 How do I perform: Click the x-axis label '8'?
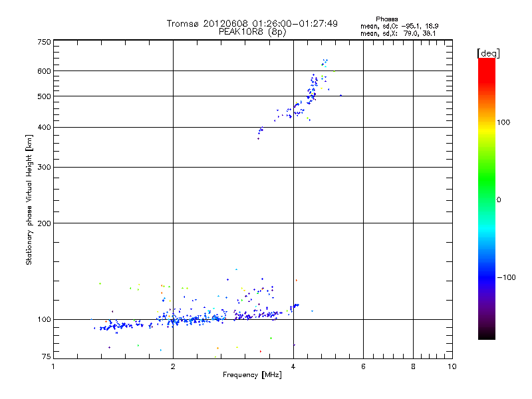pos(413,366)
